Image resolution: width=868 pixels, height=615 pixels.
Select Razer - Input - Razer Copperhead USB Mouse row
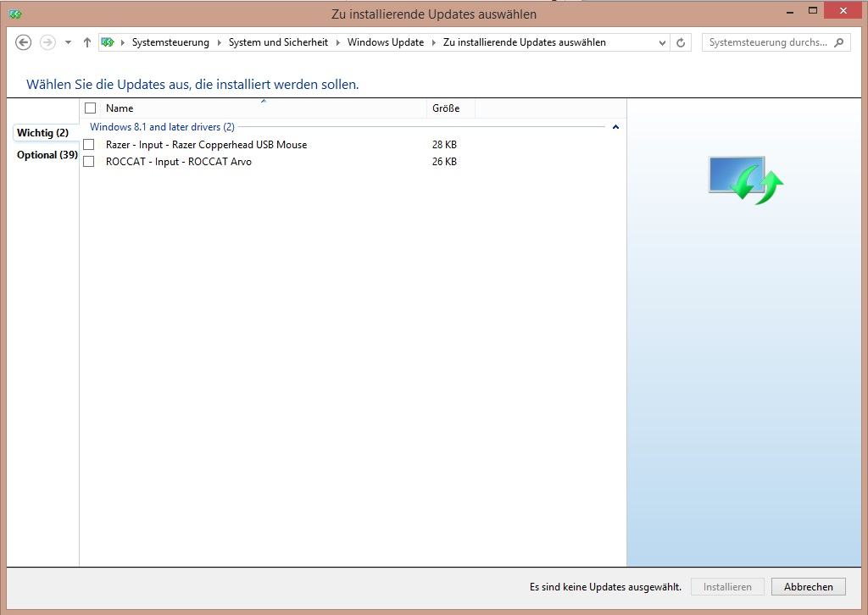pyautogui.click(x=353, y=145)
